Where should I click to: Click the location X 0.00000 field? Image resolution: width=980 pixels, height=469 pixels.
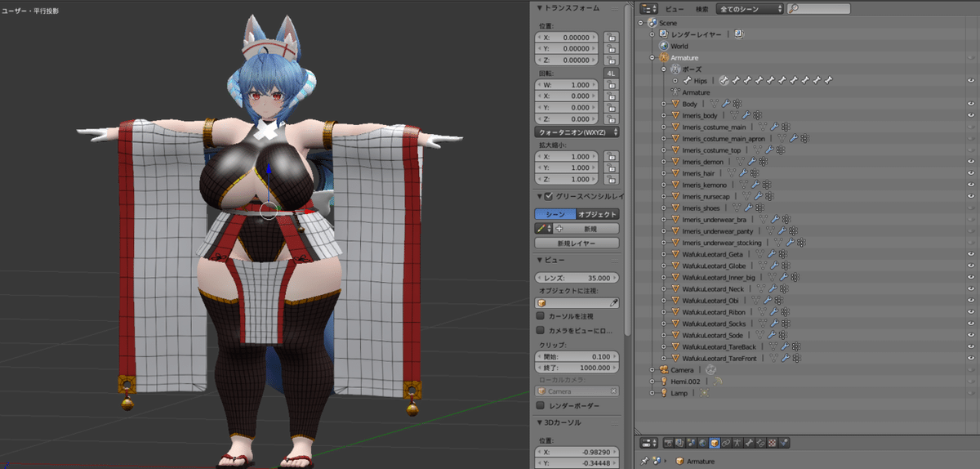pos(568,37)
